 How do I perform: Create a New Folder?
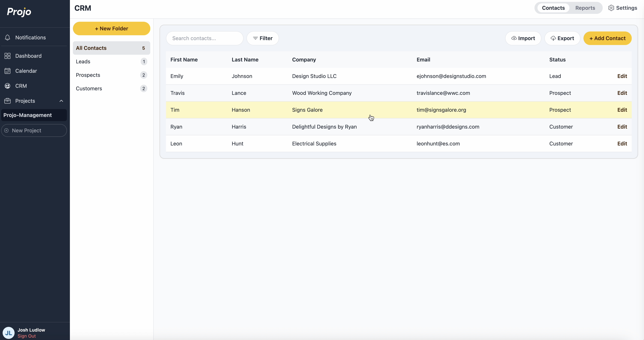pos(111,28)
